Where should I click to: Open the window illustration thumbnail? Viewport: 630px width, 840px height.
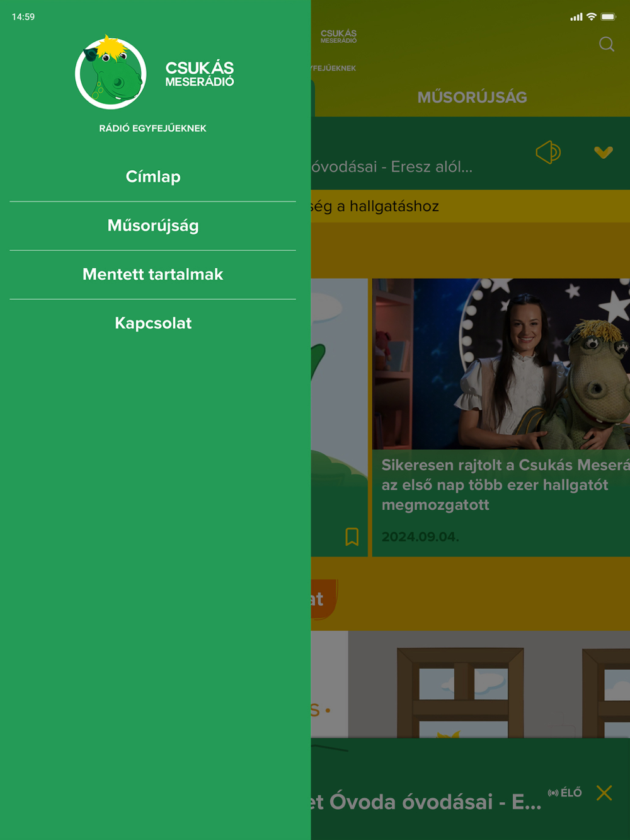click(x=489, y=684)
